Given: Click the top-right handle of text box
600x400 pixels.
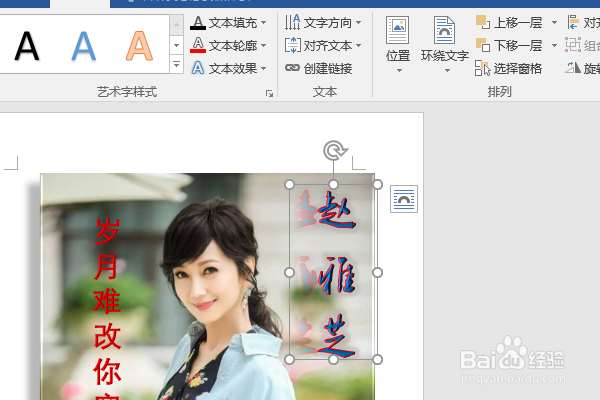Looking at the screenshot, I should click(x=378, y=185).
